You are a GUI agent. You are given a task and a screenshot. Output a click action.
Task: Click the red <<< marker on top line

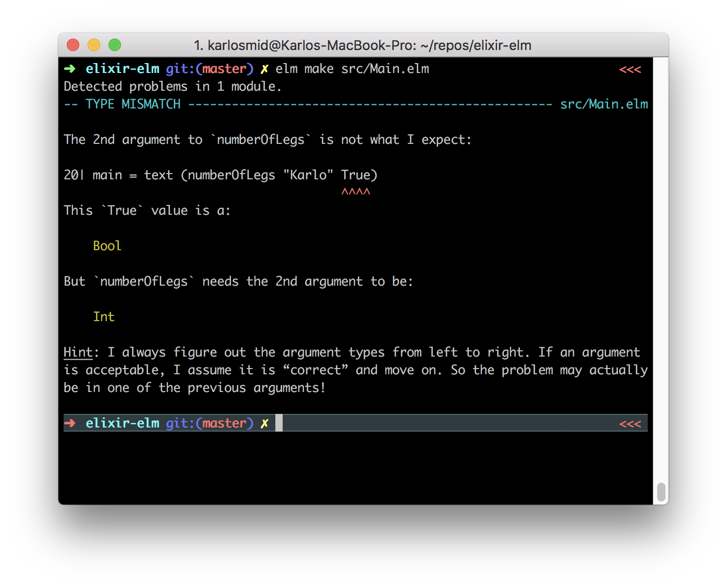630,68
